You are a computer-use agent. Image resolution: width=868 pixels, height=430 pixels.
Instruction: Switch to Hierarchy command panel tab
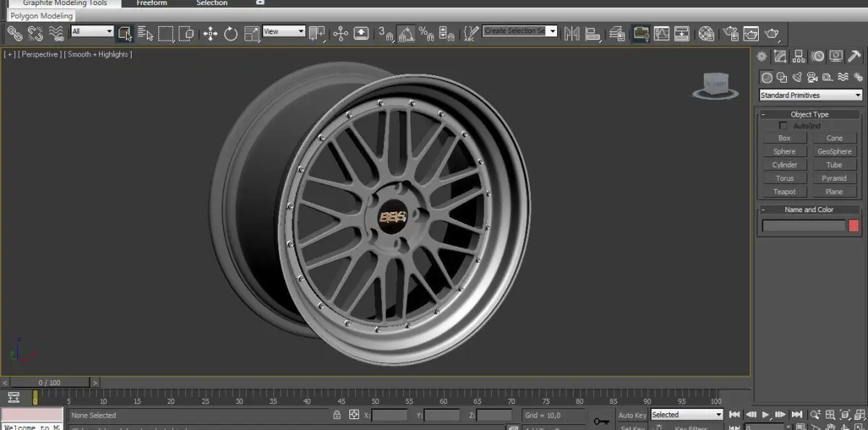799,56
